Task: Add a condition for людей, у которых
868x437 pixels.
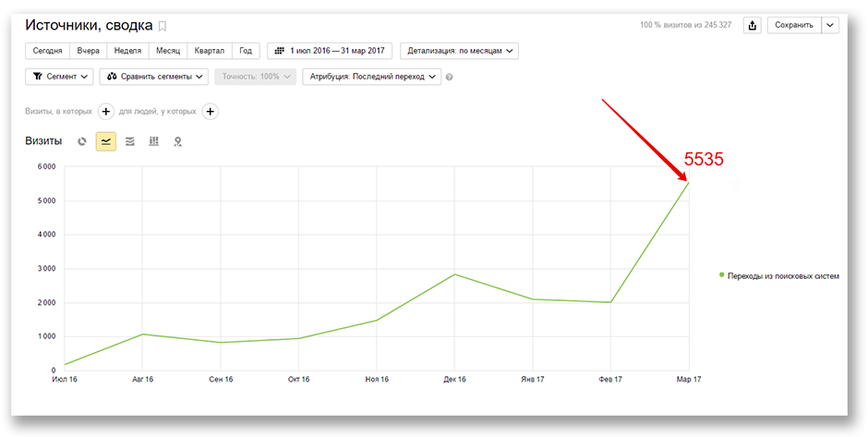Action: (210, 111)
